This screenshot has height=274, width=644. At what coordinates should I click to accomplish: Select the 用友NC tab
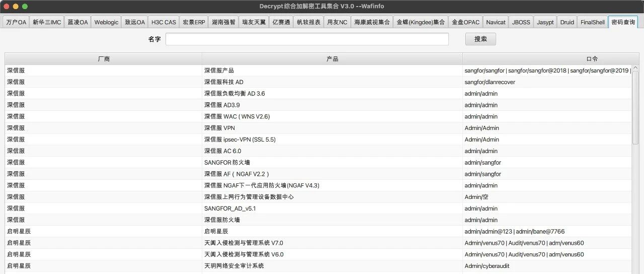coord(337,22)
